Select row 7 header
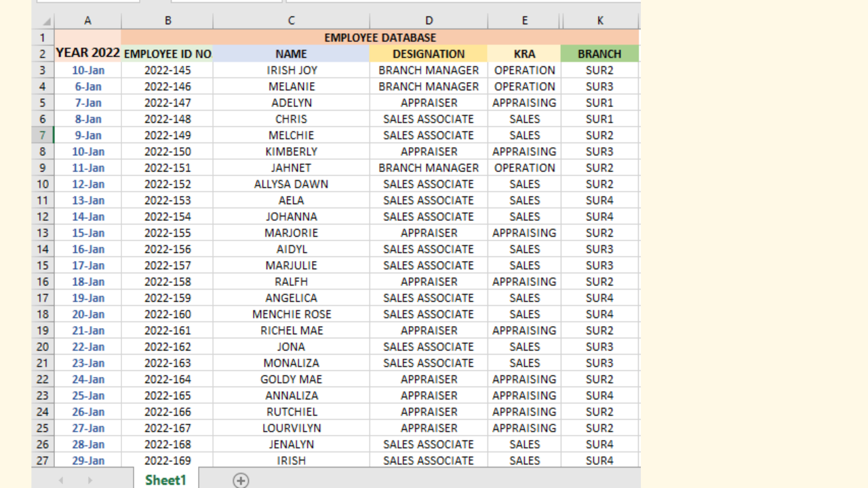Screen dimensions: 868x488 tap(43, 136)
